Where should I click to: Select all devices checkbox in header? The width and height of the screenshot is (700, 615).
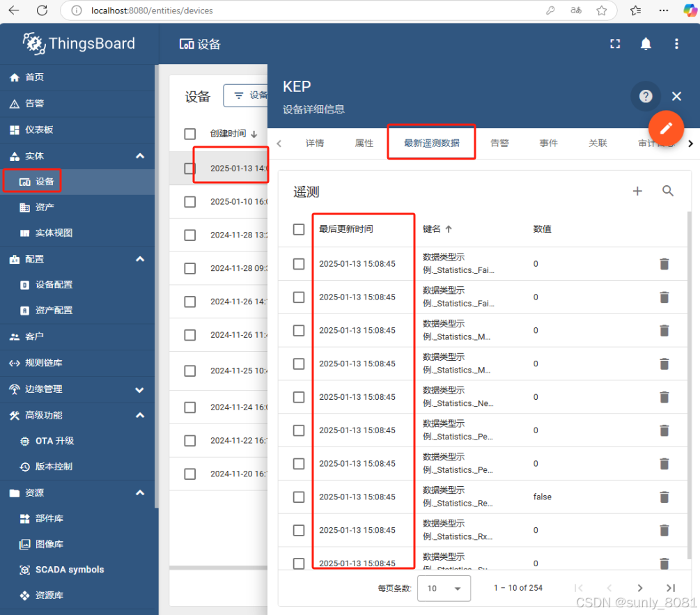[189, 134]
